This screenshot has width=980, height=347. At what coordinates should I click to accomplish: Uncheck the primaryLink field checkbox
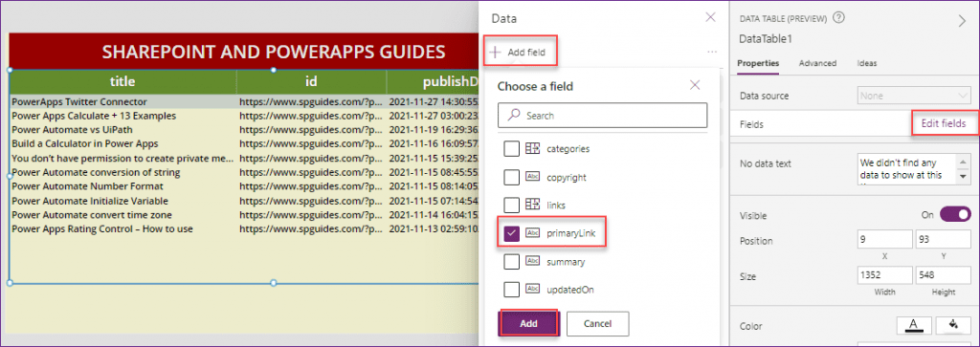click(x=511, y=233)
